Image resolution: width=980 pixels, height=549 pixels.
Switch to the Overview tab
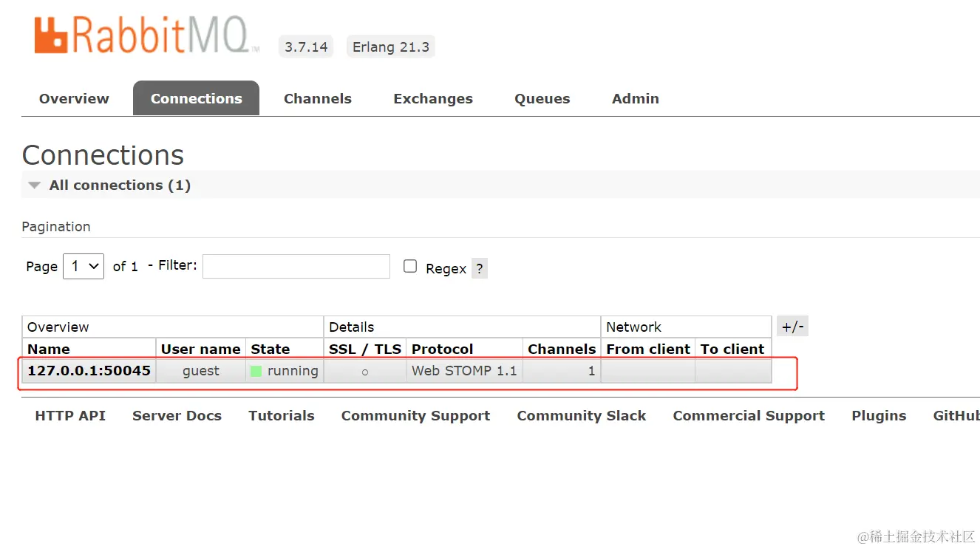click(x=74, y=98)
